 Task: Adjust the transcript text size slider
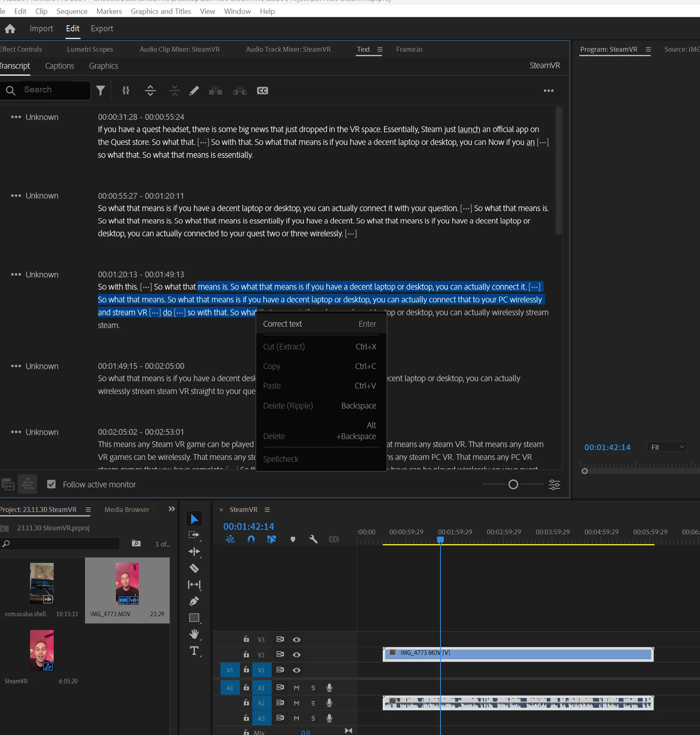513,484
